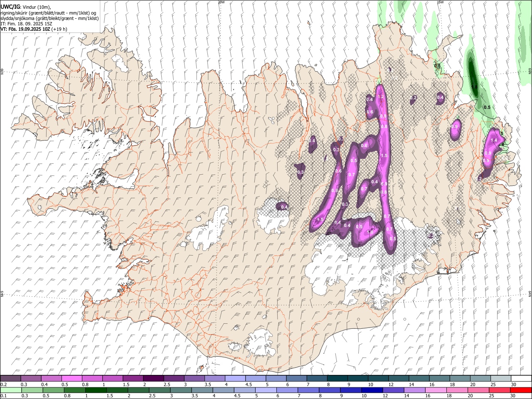
Task: Select the 0.3–0.5 light green rain swatch
Action: pos(32,390)
